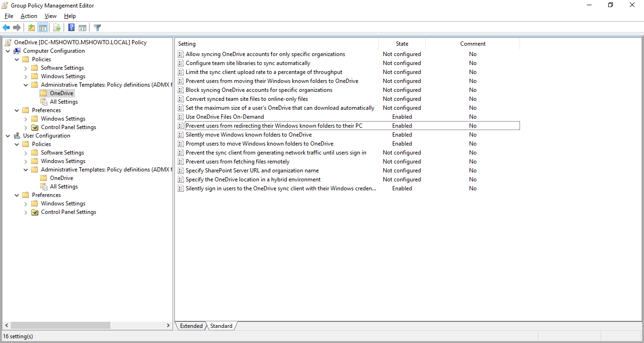This screenshot has width=644, height=343.
Task: Click policy icon for Limit the sync client upload rate
Action: (x=181, y=72)
